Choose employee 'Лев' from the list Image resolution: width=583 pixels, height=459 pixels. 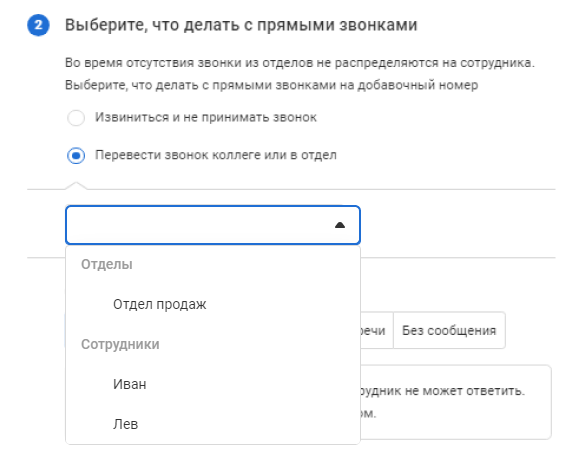pos(213,424)
